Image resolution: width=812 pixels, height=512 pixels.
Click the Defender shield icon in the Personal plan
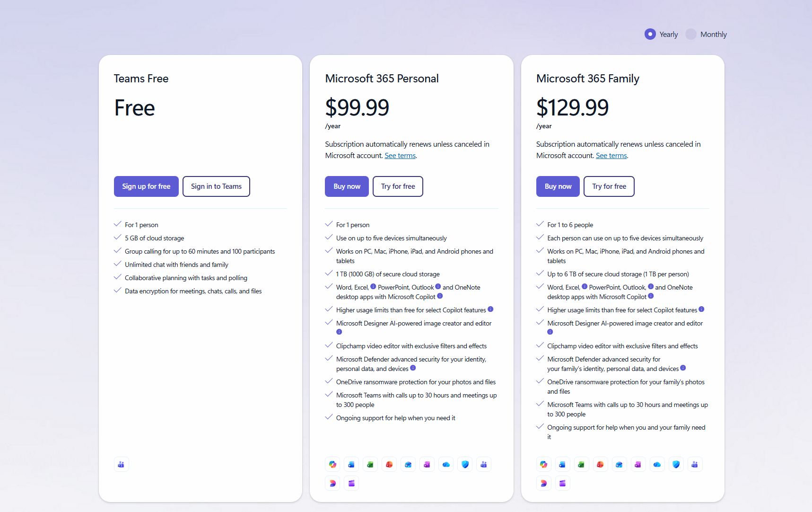point(465,464)
